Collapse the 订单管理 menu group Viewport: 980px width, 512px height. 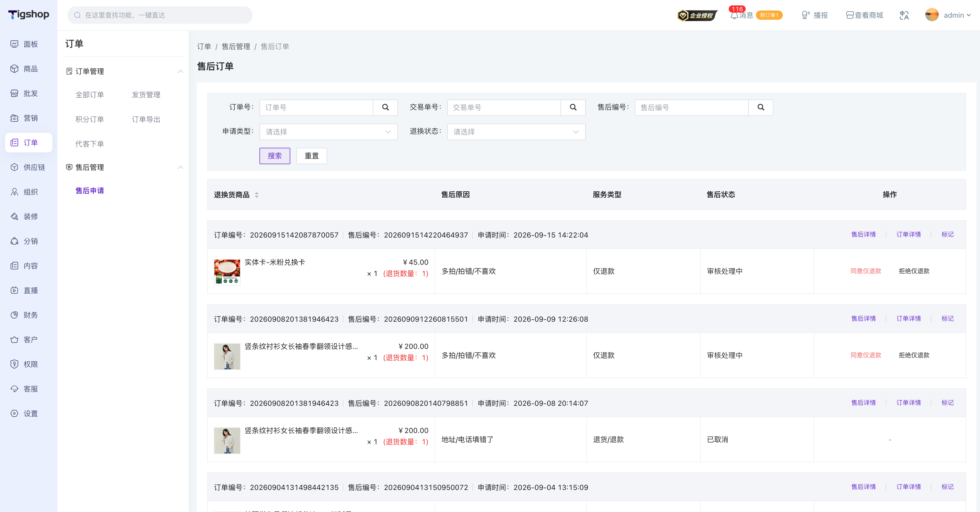(180, 72)
